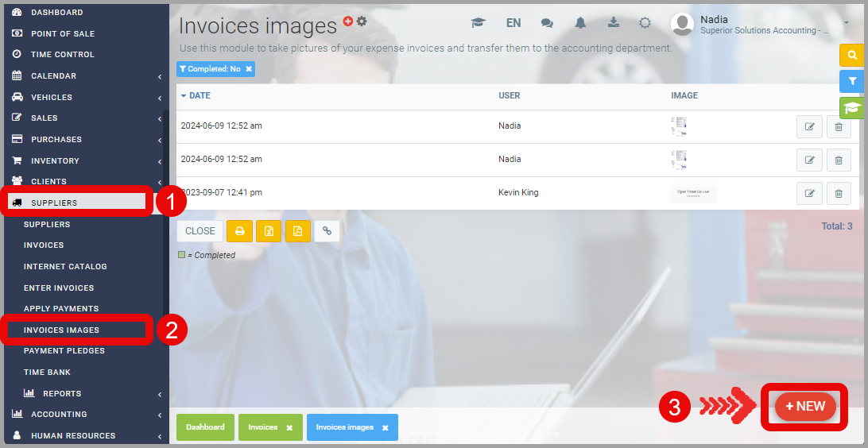Click the copy link icon button
Viewport: 868px width, 448px height.
(x=327, y=231)
